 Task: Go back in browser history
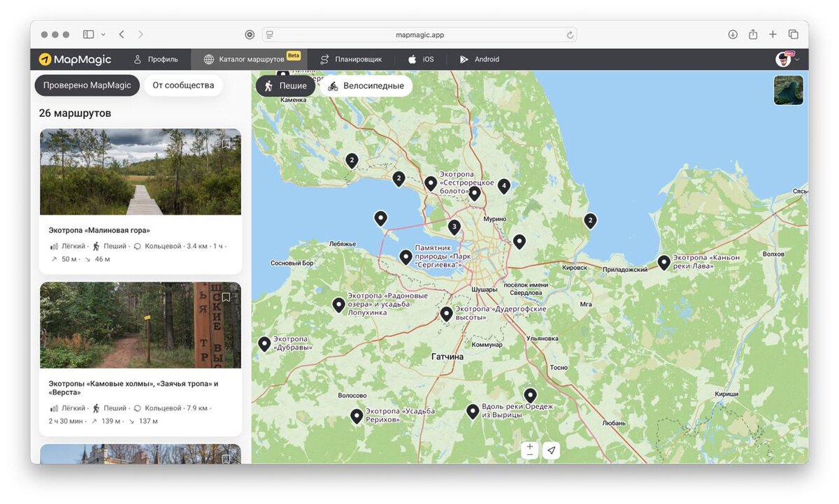[x=122, y=34]
